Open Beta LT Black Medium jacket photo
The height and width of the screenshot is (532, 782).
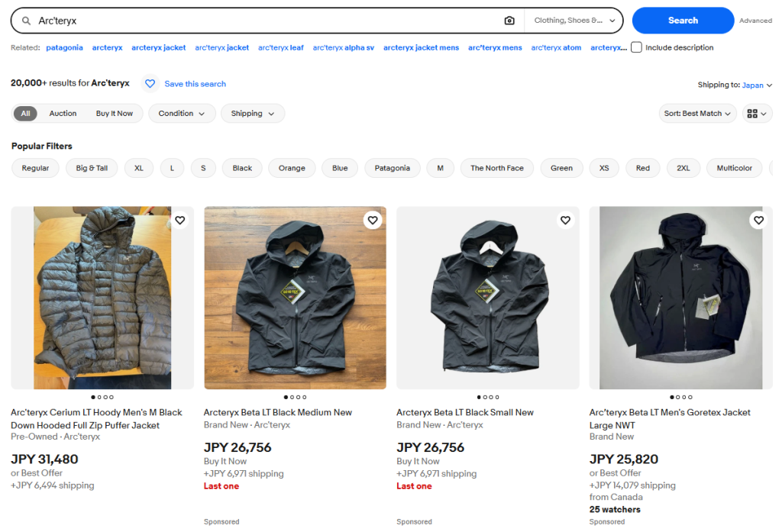[x=295, y=298]
